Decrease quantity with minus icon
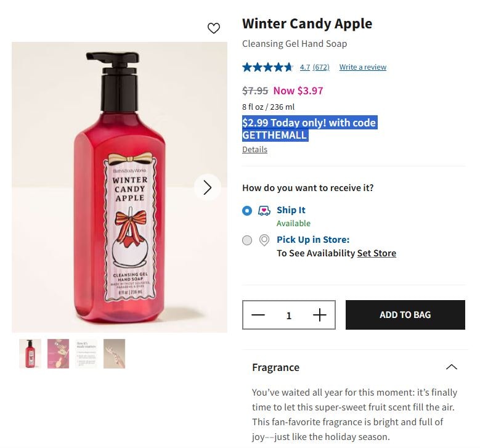Screen dimensions: 480x448 coord(258,316)
